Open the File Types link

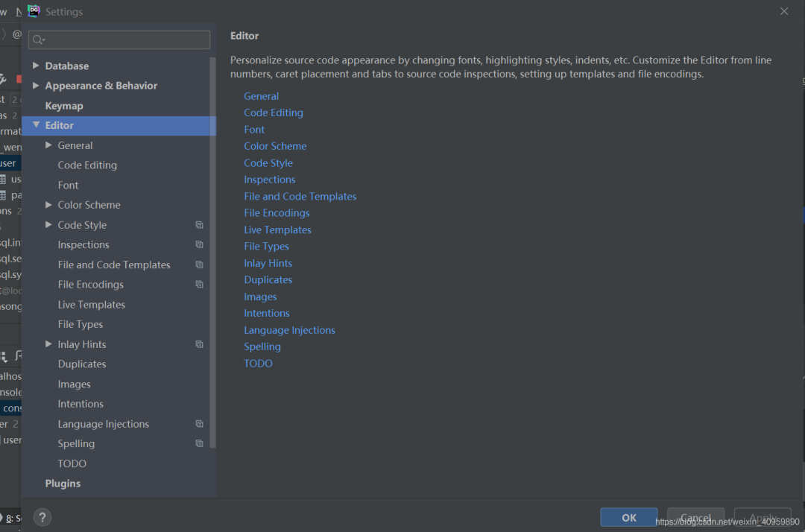[x=266, y=246]
